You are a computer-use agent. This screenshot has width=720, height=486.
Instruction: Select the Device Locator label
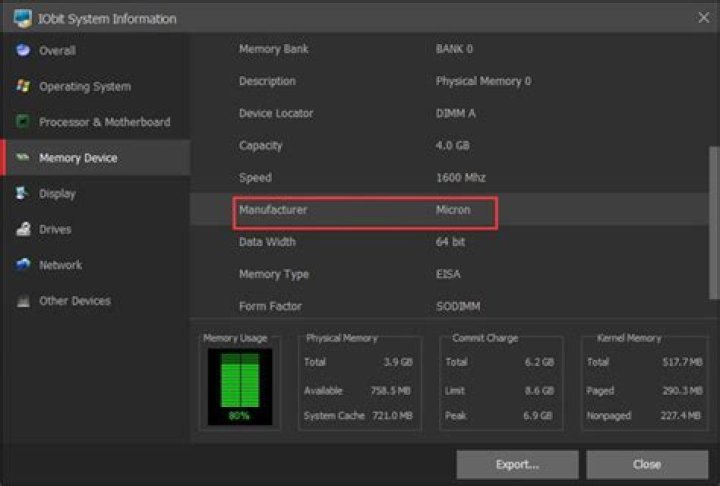point(276,113)
